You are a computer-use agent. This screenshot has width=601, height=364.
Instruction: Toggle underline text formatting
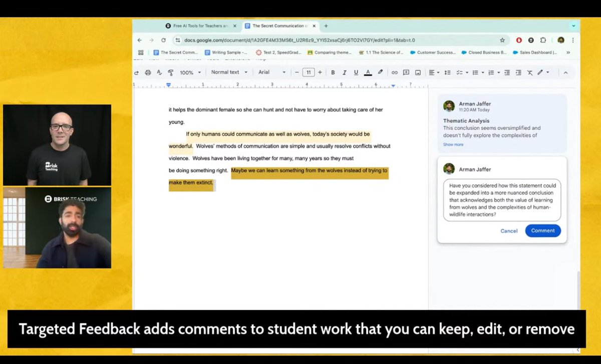[356, 72]
